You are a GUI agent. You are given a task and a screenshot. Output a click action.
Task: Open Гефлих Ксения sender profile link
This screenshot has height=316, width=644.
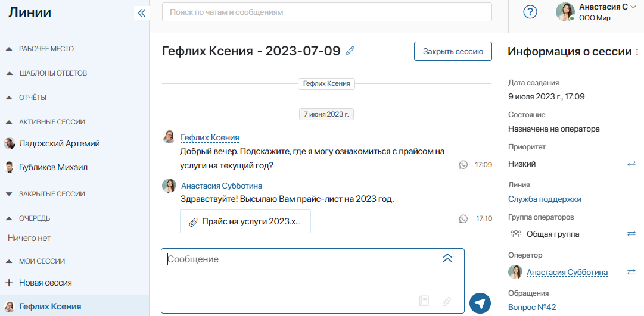click(x=210, y=137)
